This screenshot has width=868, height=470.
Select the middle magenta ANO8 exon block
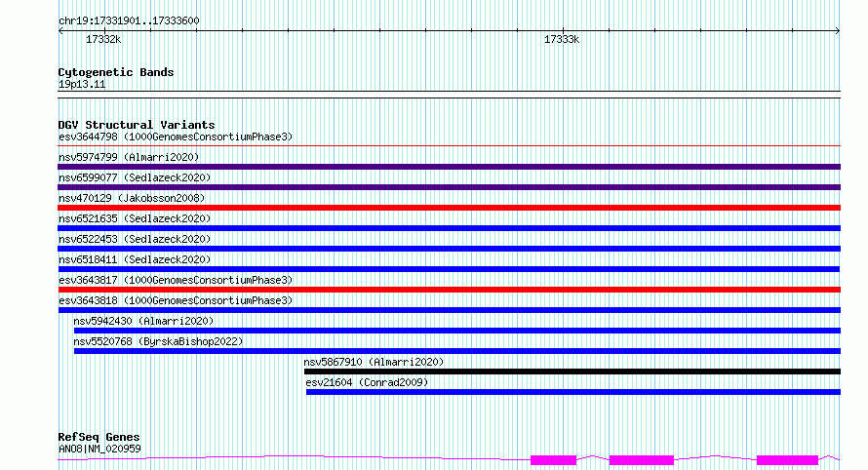pyautogui.click(x=642, y=460)
